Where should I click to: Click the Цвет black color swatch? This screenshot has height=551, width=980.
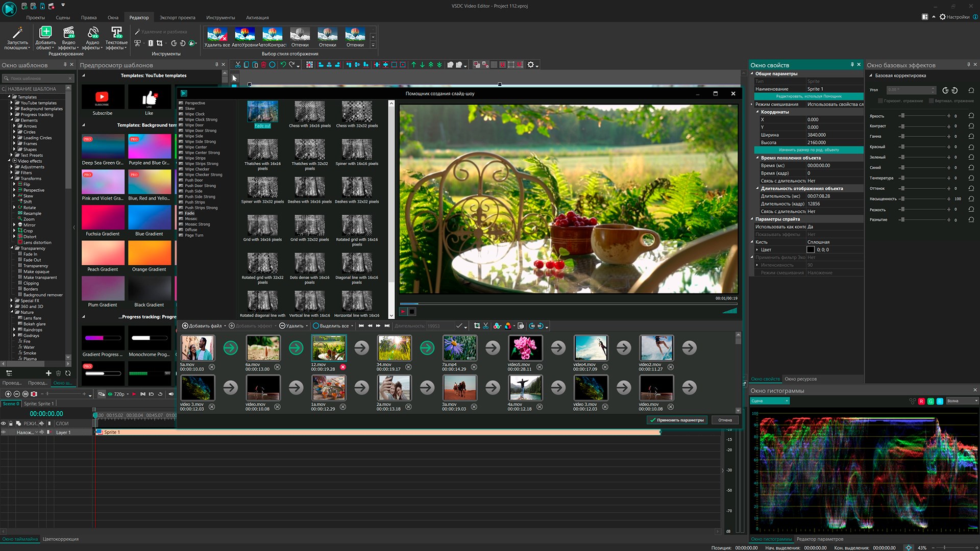pyautogui.click(x=810, y=249)
